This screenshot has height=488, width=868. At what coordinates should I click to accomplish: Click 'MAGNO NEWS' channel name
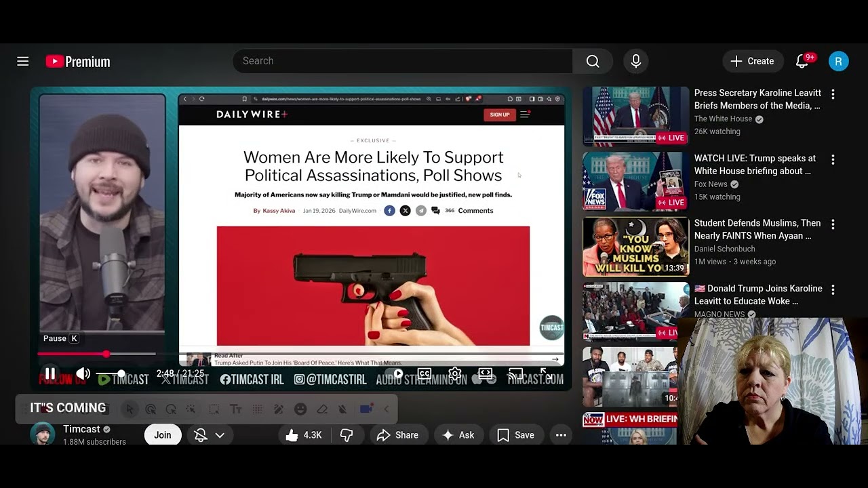point(719,314)
